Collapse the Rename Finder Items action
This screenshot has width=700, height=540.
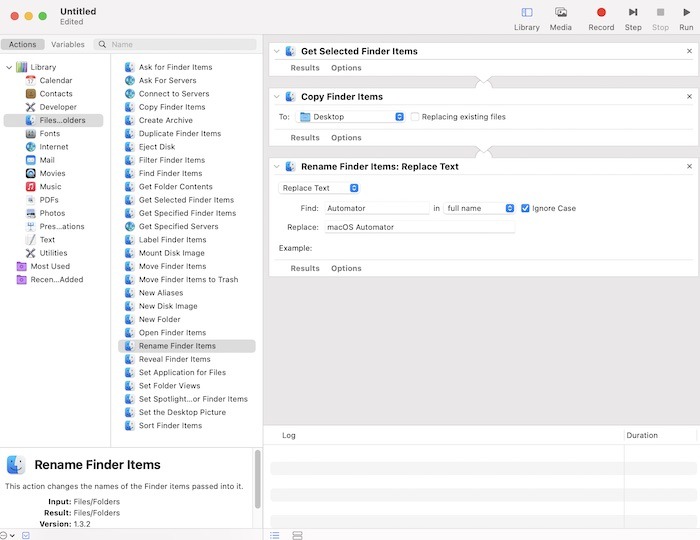pyautogui.click(x=276, y=166)
